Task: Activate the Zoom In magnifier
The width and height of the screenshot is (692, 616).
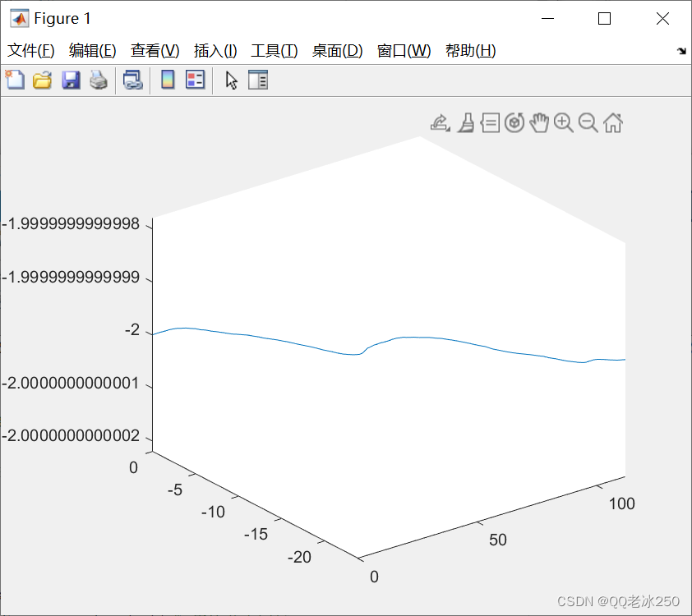Action: (564, 123)
